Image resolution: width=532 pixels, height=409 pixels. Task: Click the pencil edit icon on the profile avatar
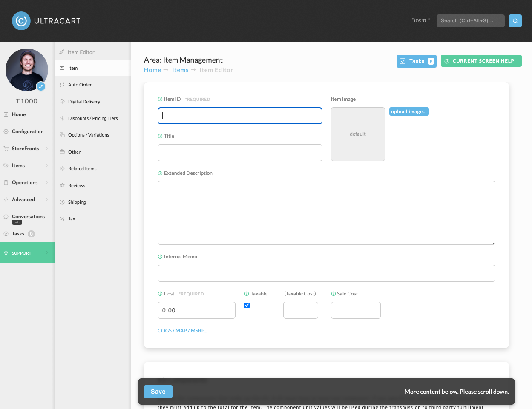[41, 86]
